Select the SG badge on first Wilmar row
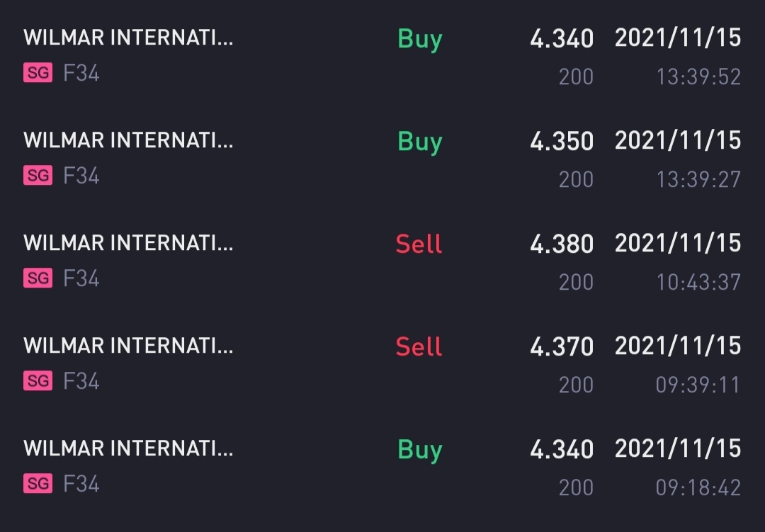765x532 pixels. [x=38, y=73]
